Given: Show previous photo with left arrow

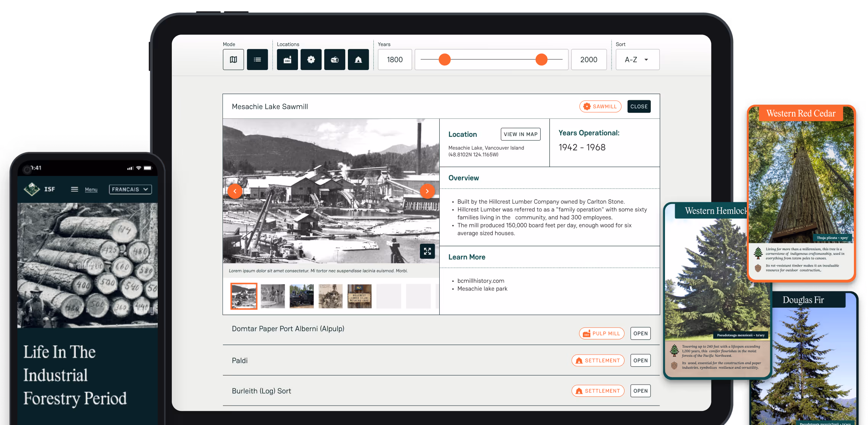Looking at the screenshot, I should pyautogui.click(x=235, y=191).
